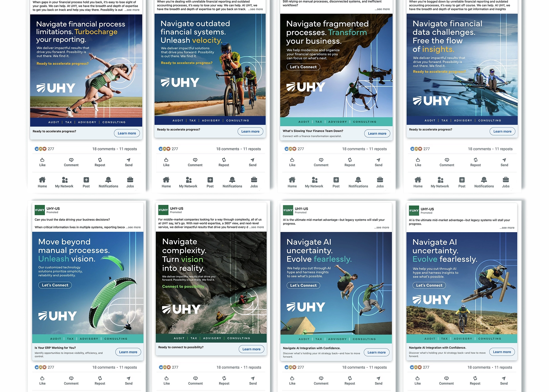View 277 reactions on the kayak post
549x392 pixels.
point(169,367)
